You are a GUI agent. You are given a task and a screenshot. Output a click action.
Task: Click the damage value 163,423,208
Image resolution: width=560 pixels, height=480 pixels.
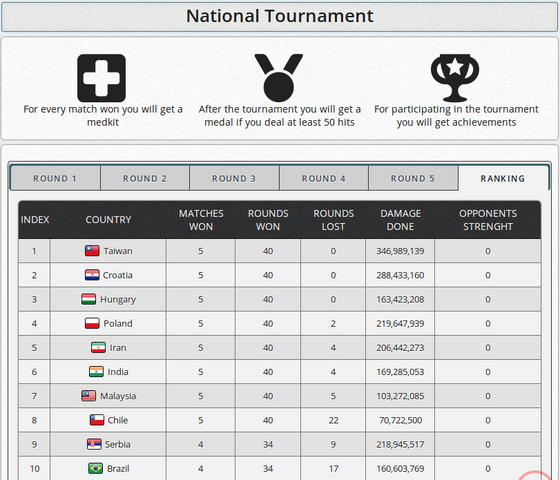[400, 299]
